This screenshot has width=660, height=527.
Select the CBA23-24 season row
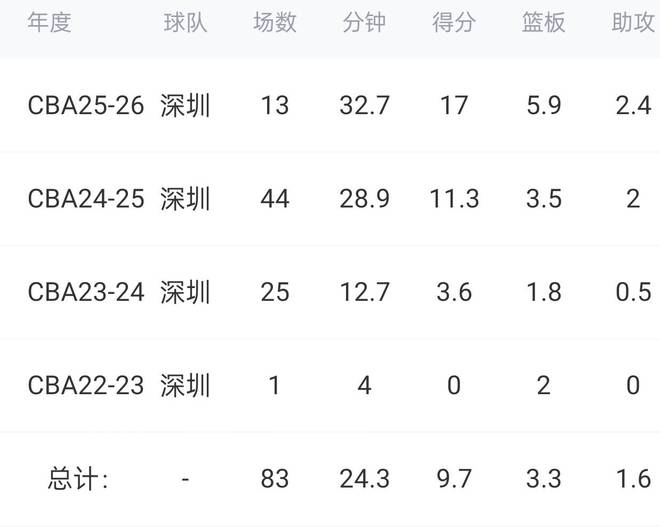pos(86,292)
